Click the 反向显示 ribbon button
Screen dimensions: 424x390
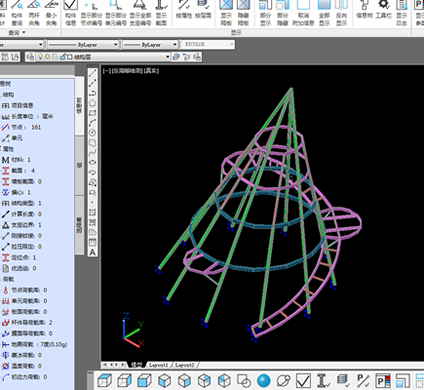point(341,13)
